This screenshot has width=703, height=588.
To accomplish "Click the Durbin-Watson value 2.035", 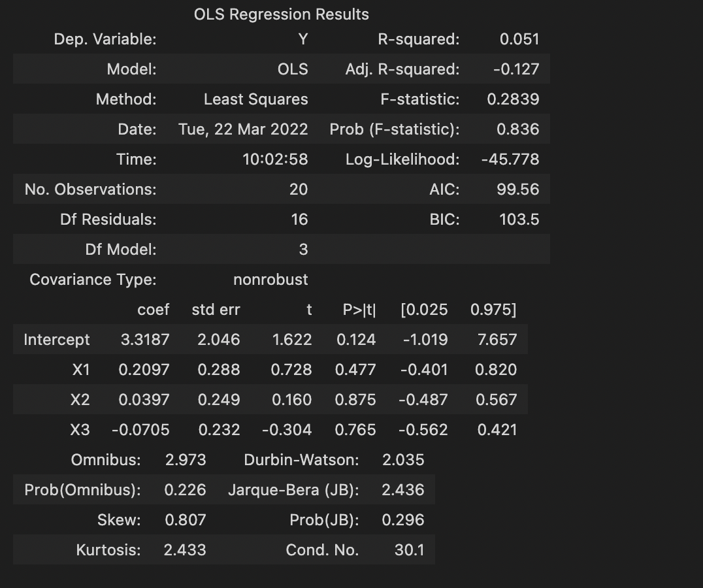I will [x=404, y=459].
